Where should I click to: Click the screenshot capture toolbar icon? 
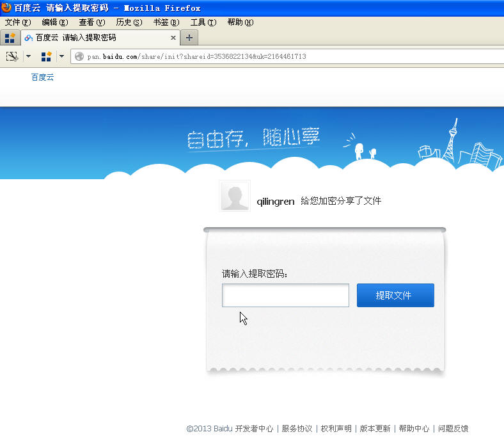pyautogui.click(x=12, y=56)
